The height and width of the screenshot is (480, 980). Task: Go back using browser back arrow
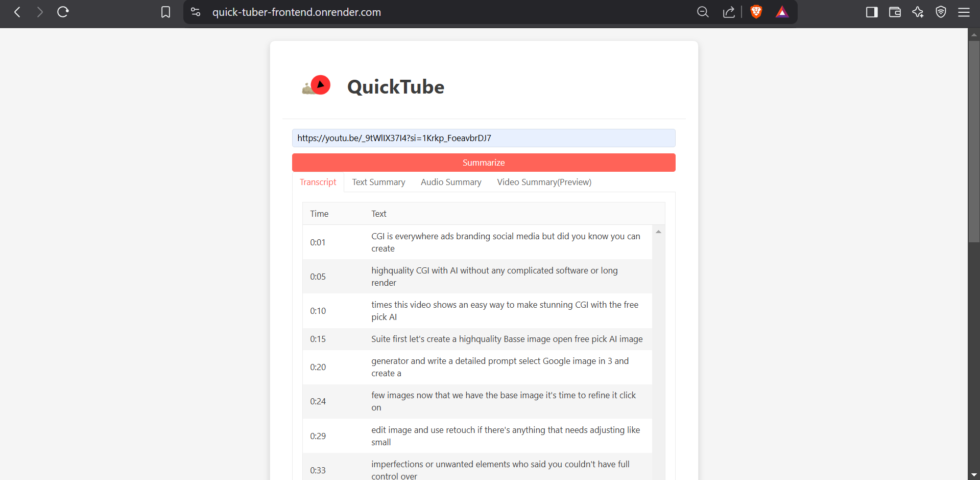click(17, 12)
